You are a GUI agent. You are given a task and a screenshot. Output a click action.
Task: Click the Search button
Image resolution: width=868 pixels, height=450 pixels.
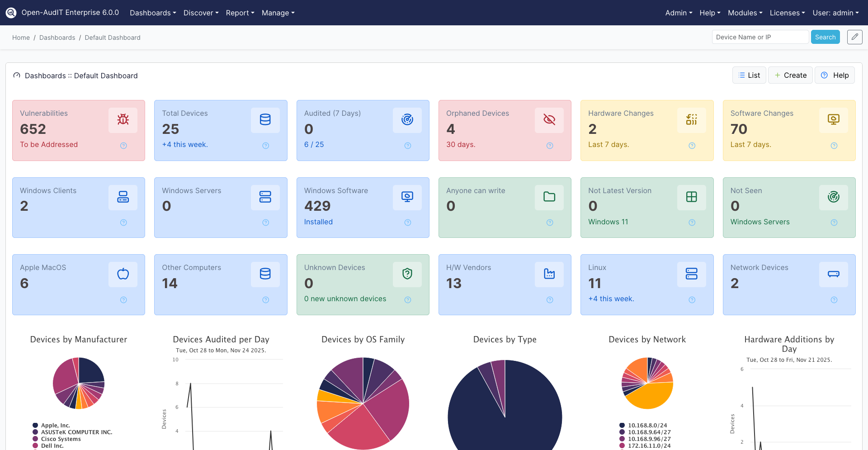pos(825,37)
